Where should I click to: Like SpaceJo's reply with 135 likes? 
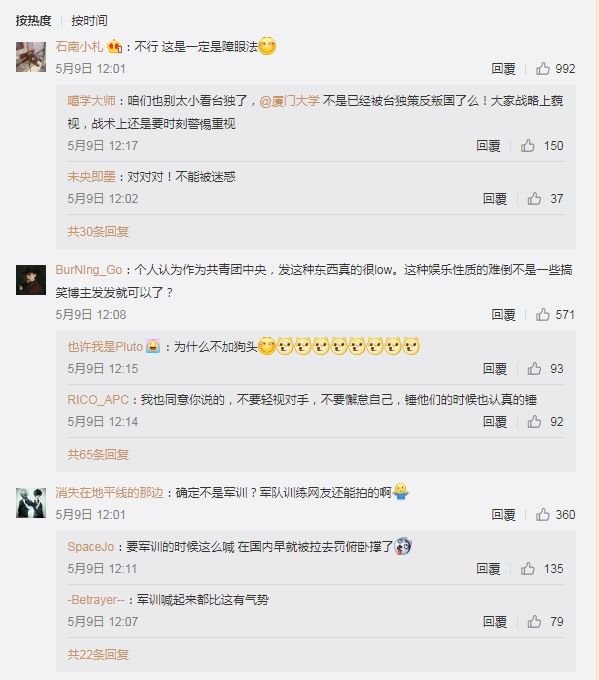point(528,568)
